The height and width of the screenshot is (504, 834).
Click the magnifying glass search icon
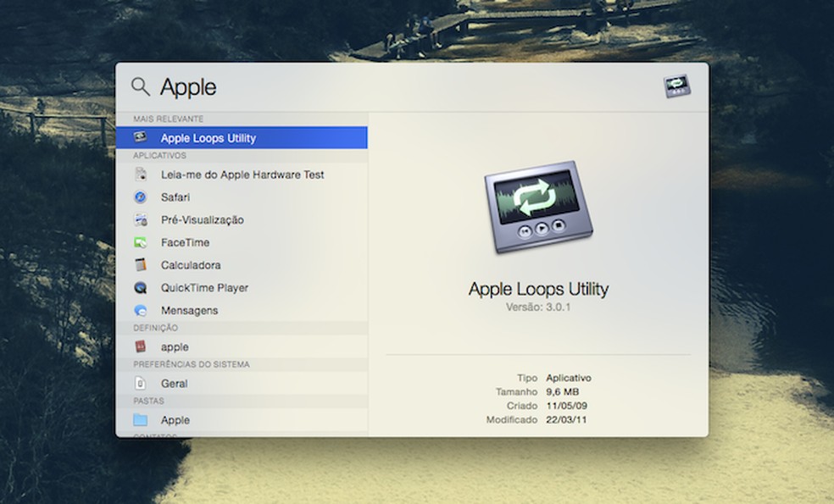tap(140, 86)
